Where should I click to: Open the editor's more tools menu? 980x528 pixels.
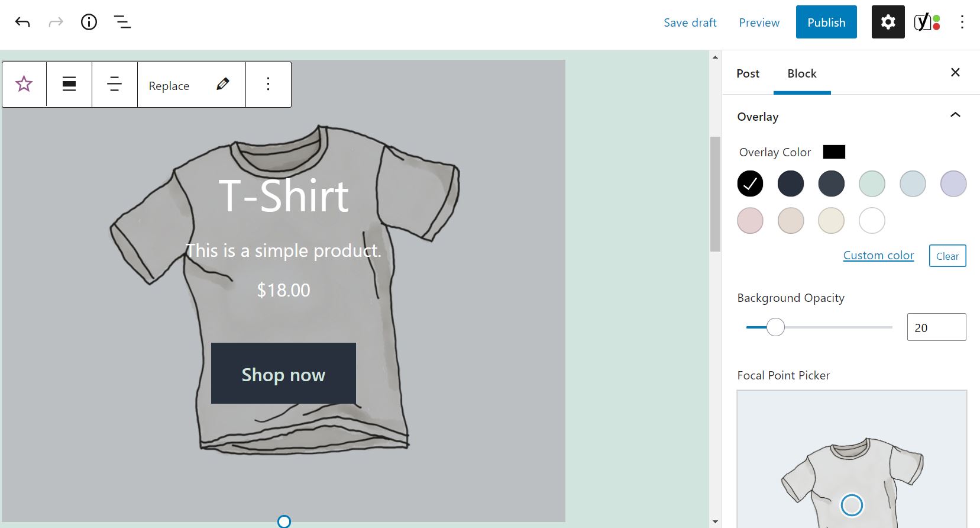962,22
